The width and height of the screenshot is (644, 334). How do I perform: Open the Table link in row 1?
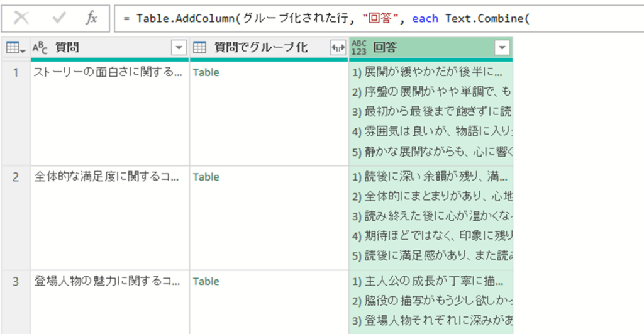click(206, 72)
